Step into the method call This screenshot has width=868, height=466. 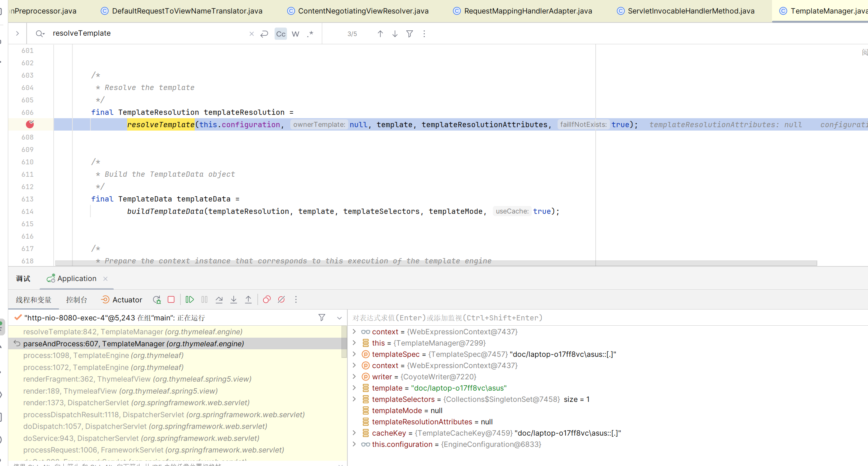tap(234, 299)
